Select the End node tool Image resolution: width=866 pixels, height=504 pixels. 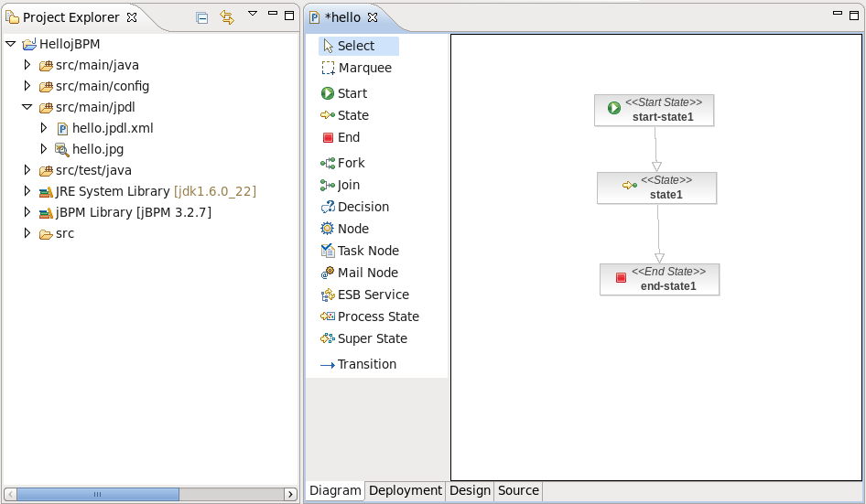(x=341, y=137)
